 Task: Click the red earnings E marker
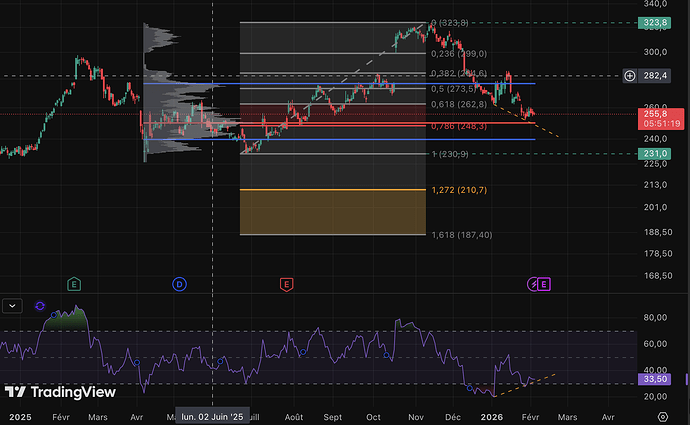click(287, 284)
